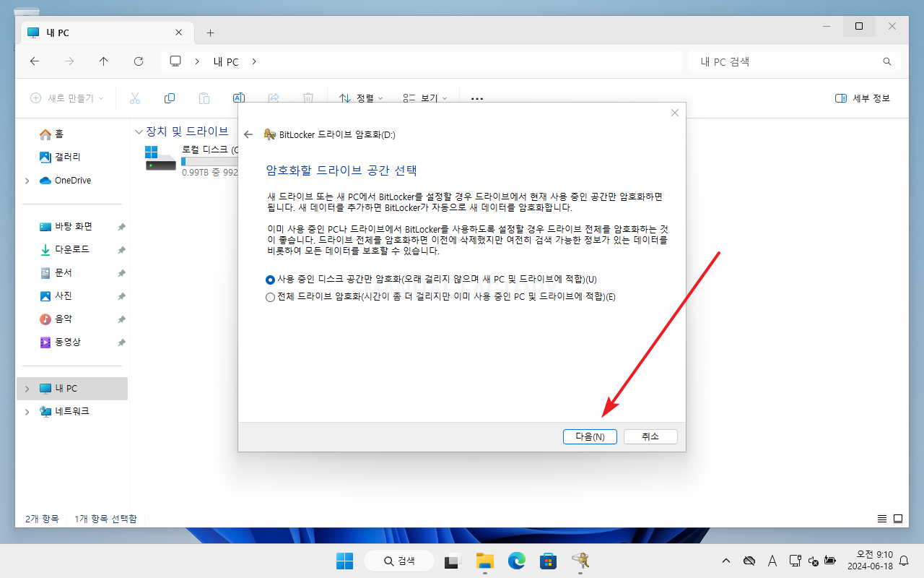
Task: Expand the 네트워크 tree node chevron
Action: coord(27,412)
